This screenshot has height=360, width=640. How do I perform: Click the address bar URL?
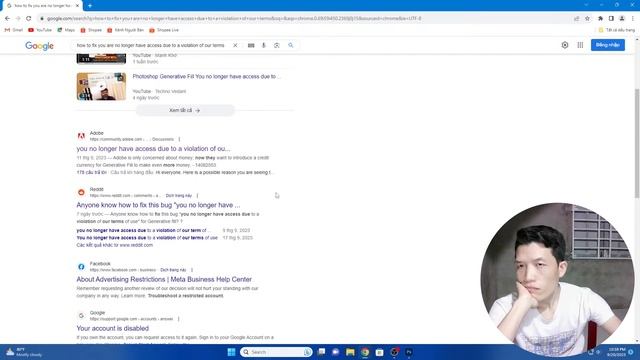click(x=234, y=18)
